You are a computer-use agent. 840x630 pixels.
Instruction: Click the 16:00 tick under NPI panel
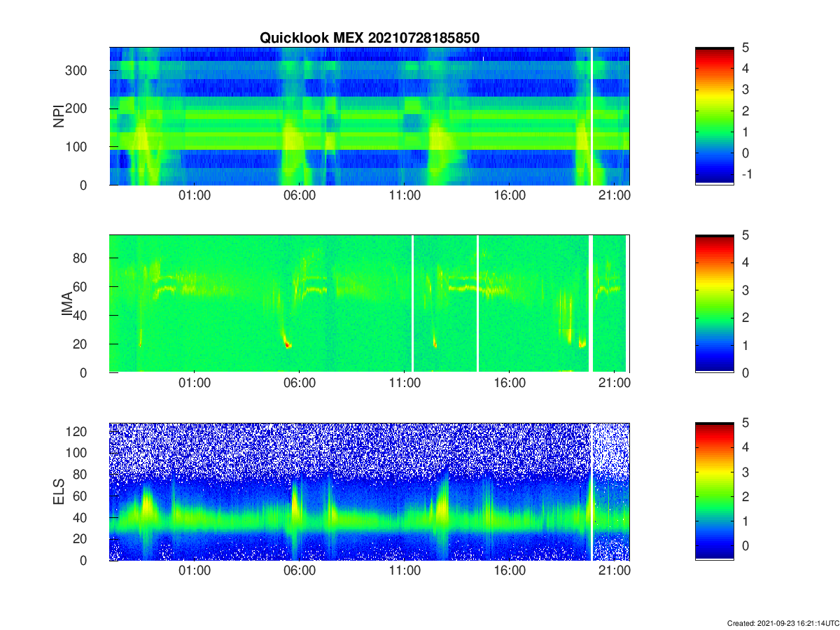[510, 195]
